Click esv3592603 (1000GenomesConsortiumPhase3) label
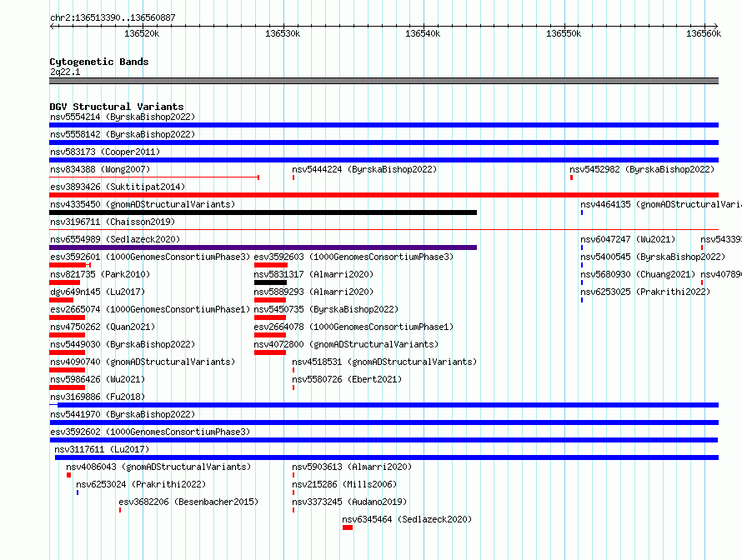 [x=353, y=257]
